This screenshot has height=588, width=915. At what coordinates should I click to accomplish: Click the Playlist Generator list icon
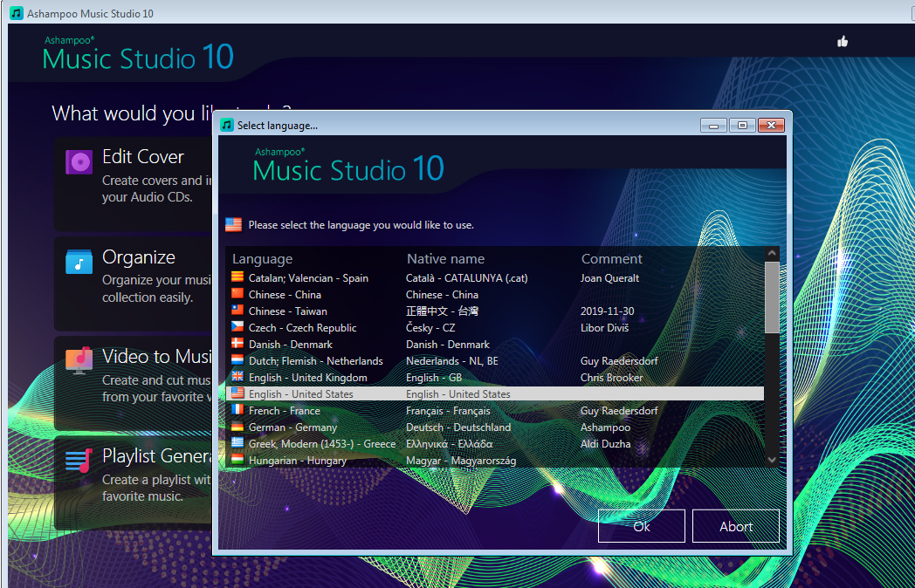[79, 461]
